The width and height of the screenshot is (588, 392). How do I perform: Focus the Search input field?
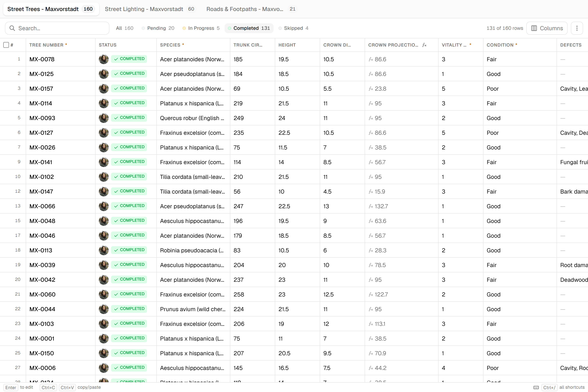click(57, 28)
